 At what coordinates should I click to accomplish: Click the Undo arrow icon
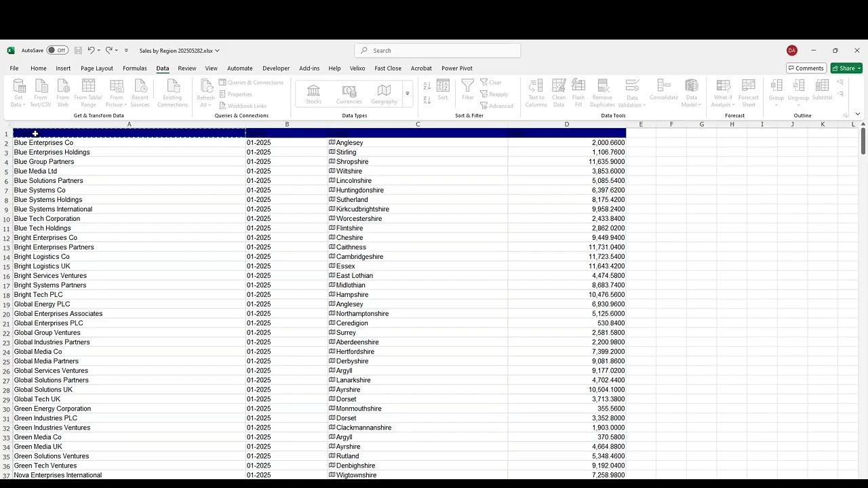91,50
